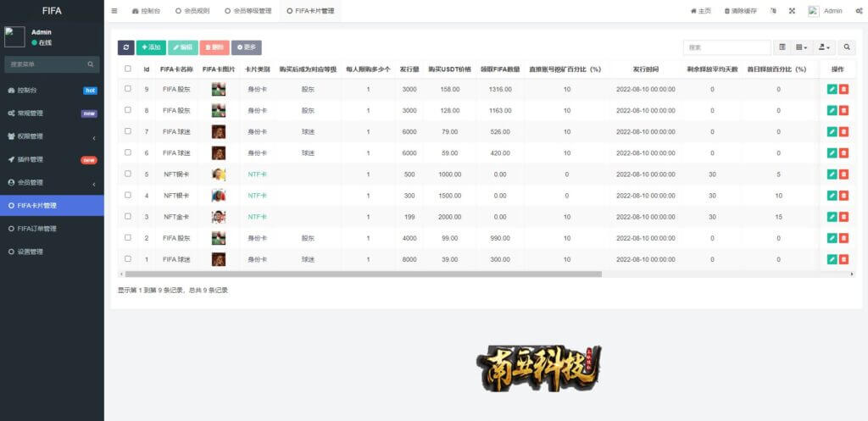Focus the table search input field
Screen dimensions: 868x421
tap(726, 47)
